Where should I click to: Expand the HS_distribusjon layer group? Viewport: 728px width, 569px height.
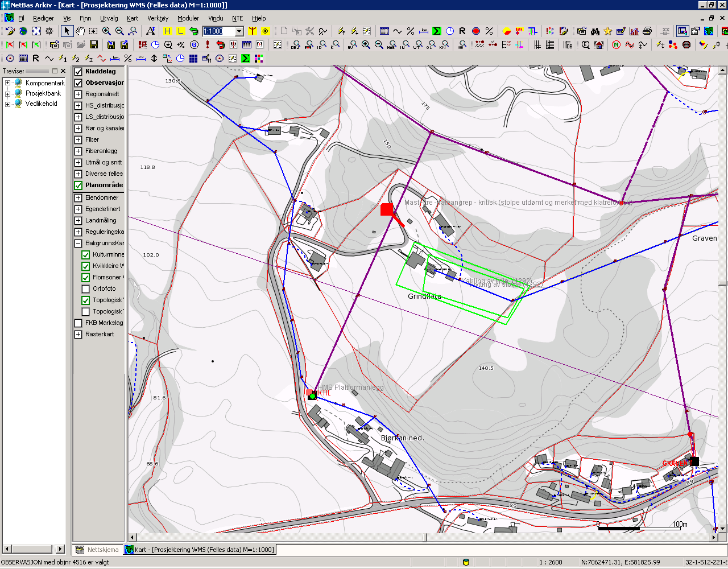tap(78, 106)
